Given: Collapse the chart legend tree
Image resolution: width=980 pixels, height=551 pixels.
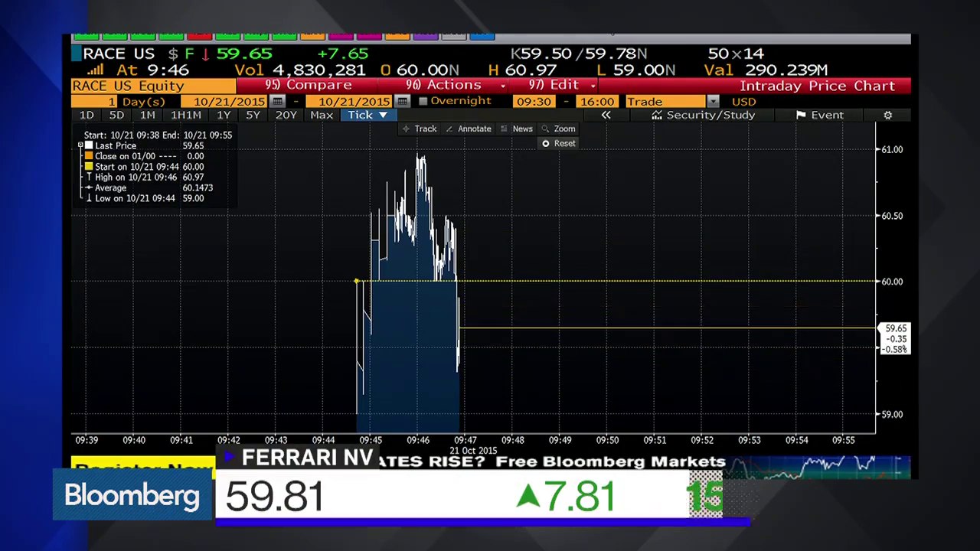Looking at the screenshot, I should (80, 145).
